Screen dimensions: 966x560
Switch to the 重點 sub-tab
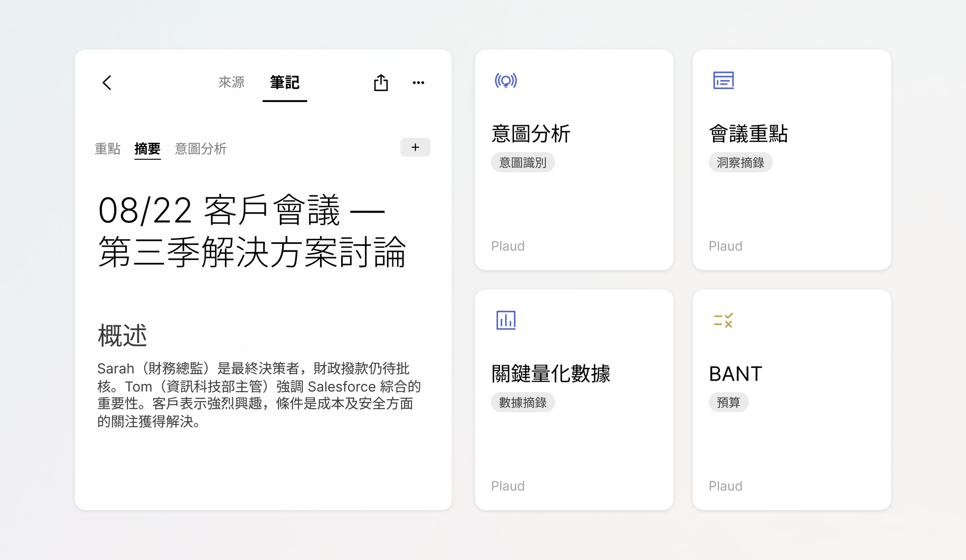[108, 149]
